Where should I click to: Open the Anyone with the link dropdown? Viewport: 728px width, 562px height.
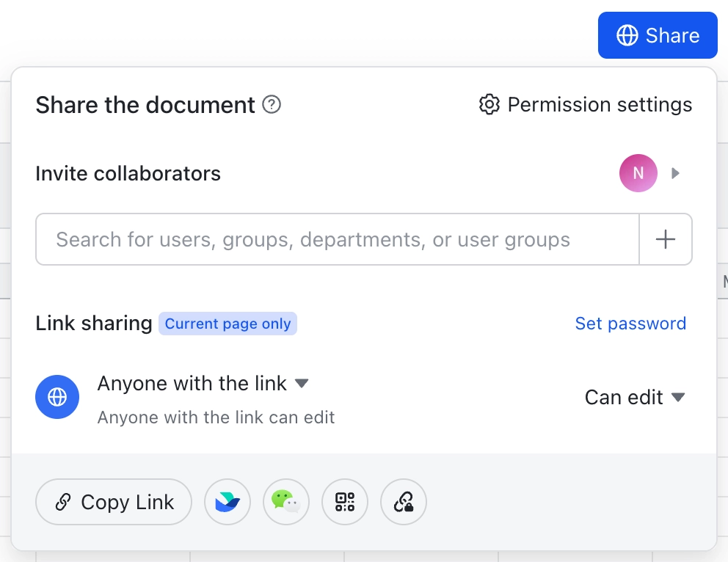pyautogui.click(x=203, y=383)
